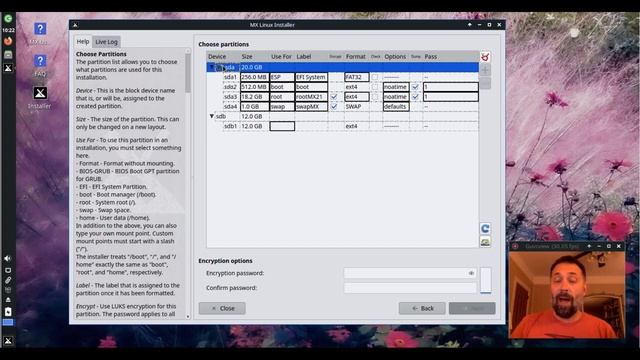Open Use For combo showing boot
Viewport: 640px width, 360px height.
pyautogui.click(x=282, y=87)
